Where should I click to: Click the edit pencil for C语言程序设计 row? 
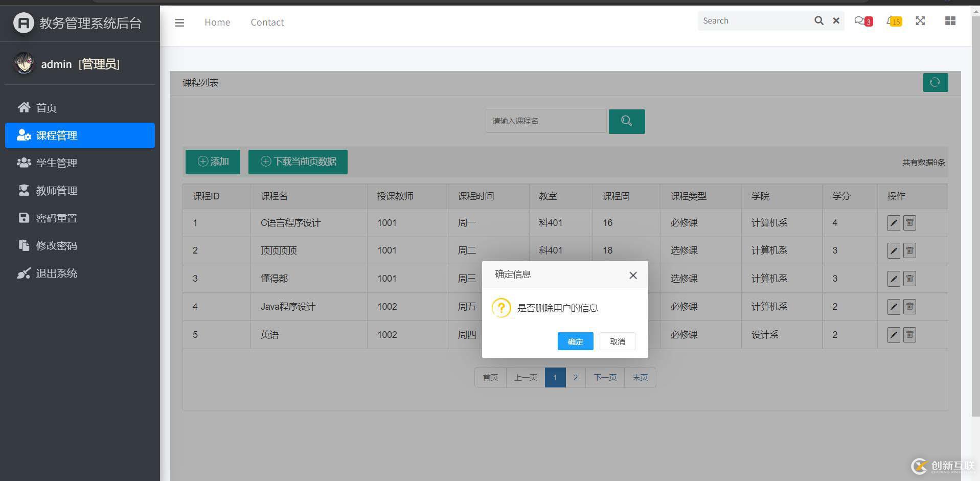point(893,223)
